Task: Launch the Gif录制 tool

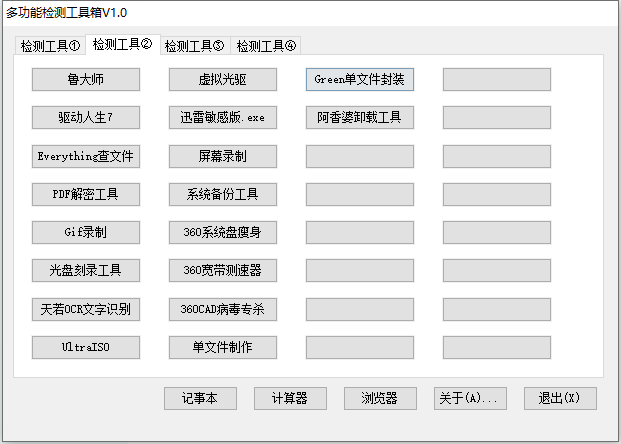Action: point(86,232)
